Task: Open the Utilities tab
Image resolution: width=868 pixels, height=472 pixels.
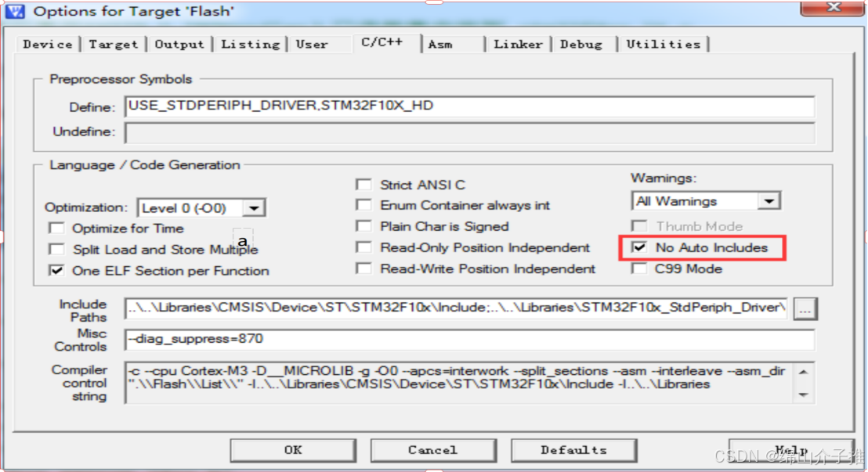Action: tap(664, 45)
